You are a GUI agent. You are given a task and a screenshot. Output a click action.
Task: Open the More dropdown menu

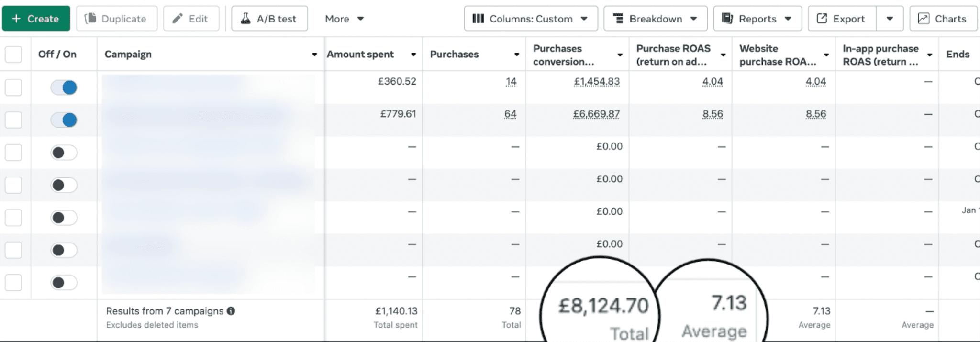click(344, 19)
